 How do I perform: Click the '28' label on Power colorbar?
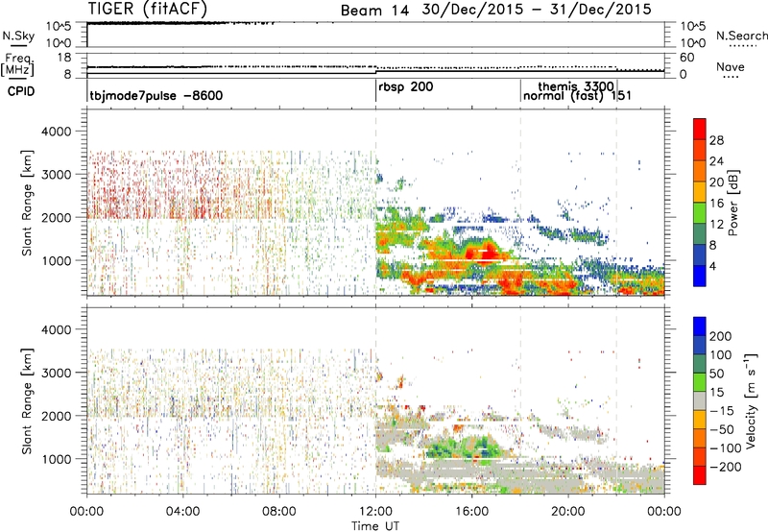(716, 140)
